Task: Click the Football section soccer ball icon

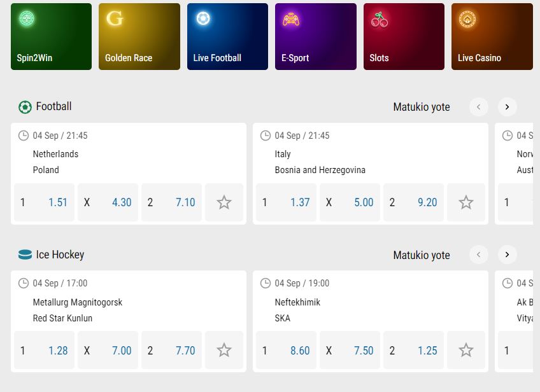Action: tap(25, 107)
